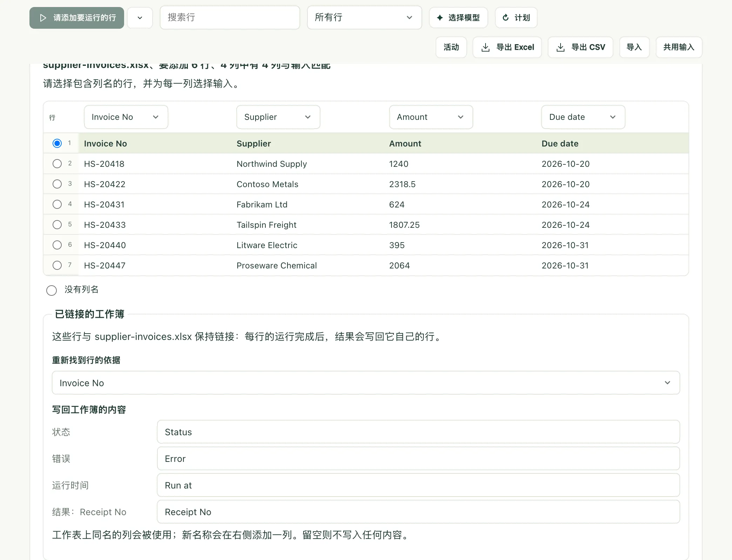
Task: Open the 活动 activity panel
Action: [451, 47]
